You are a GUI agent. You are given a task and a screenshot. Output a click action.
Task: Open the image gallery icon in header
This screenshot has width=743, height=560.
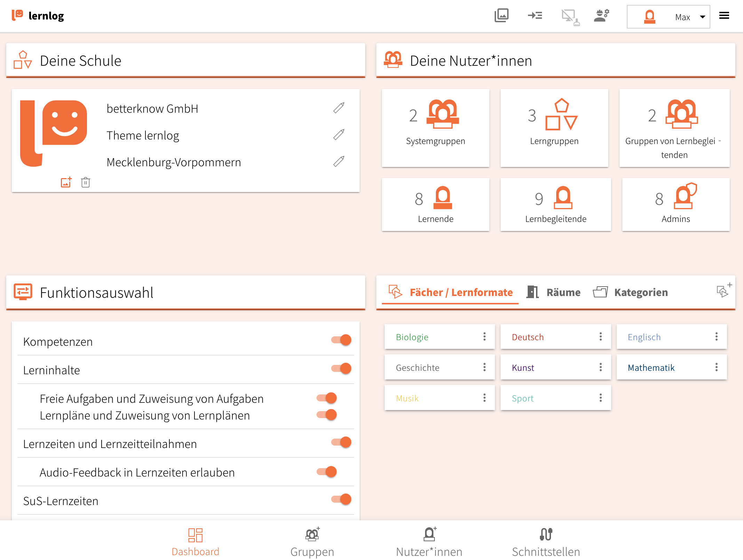pyautogui.click(x=501, y=16)
